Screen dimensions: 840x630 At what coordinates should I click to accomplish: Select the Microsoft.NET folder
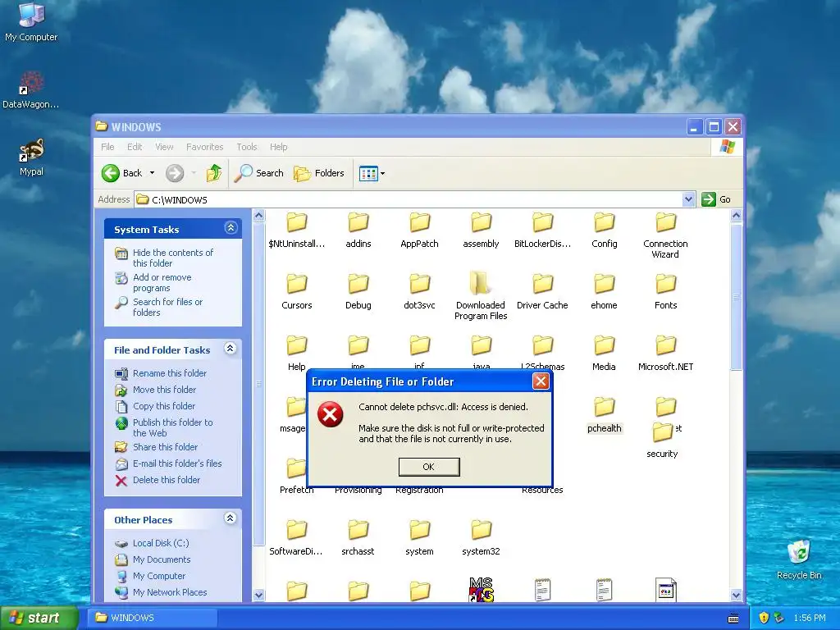tap(665, 354)
